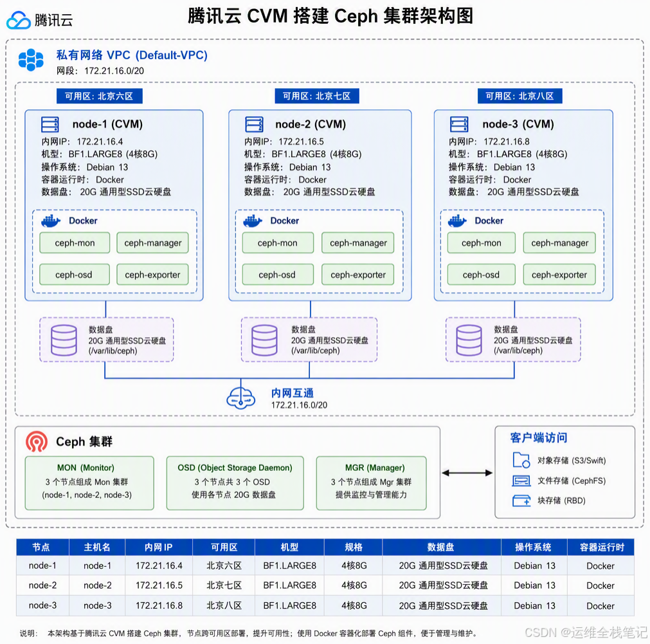
Task: Click the node-2 (CVM) title
Action: tap(311, 124)
